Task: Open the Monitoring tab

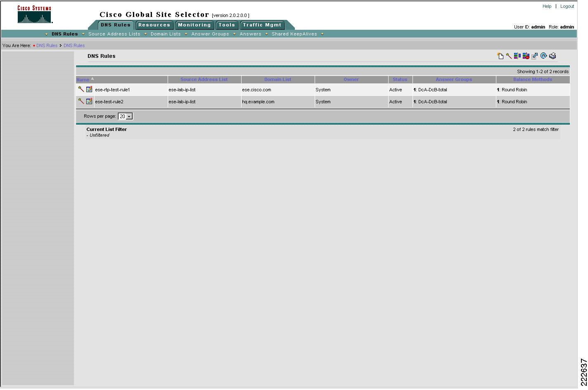Action: [x=194, y=25]
